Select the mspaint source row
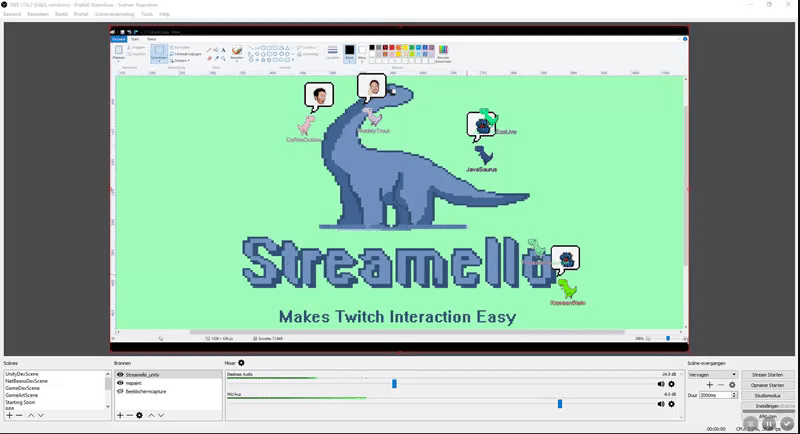This screenshot has height=434, width=800. tap(168, 383)
